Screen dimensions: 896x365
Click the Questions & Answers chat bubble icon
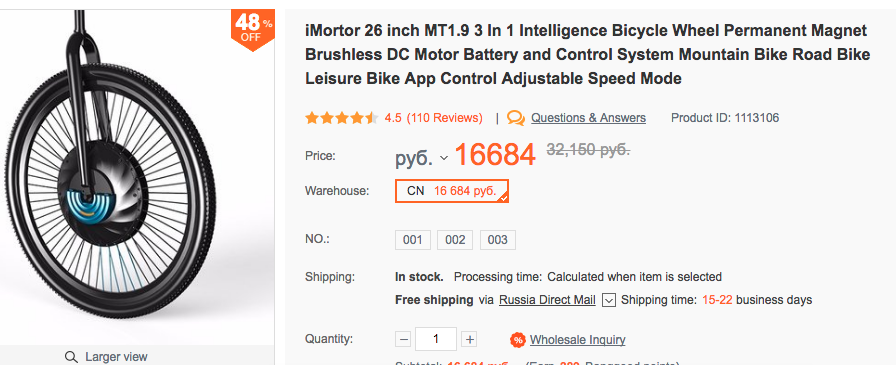[516, 118]
